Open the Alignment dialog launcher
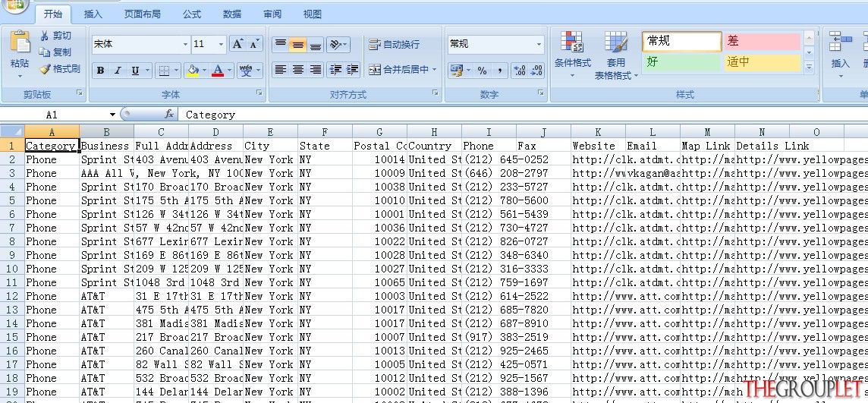 [x=435, y=93]
